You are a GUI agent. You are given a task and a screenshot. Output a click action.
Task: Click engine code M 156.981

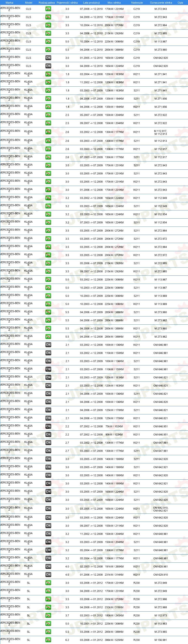coord(161,640)
